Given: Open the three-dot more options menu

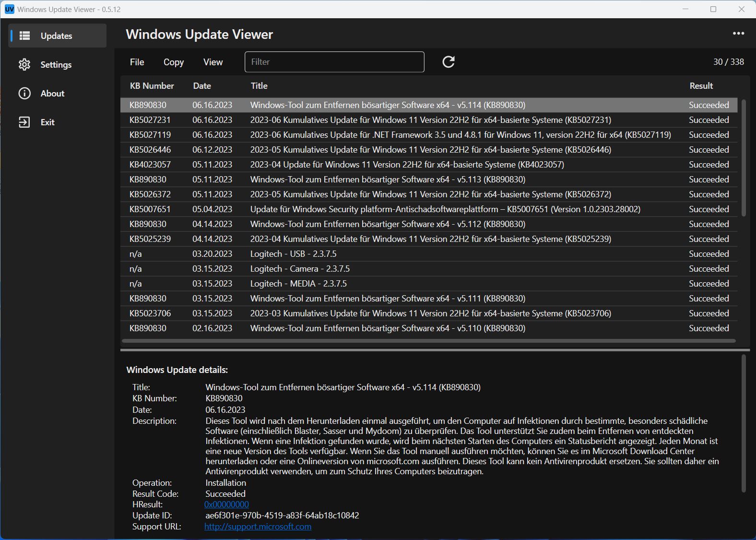Looking at the screenshot, I should click(x=738, y=34).
